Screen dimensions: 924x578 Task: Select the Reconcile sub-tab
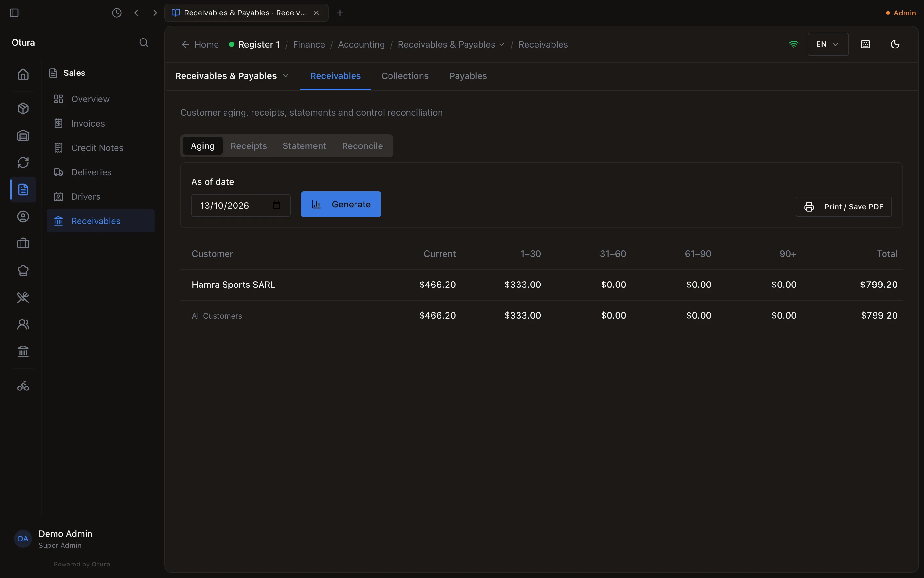(x=362, y=146)
